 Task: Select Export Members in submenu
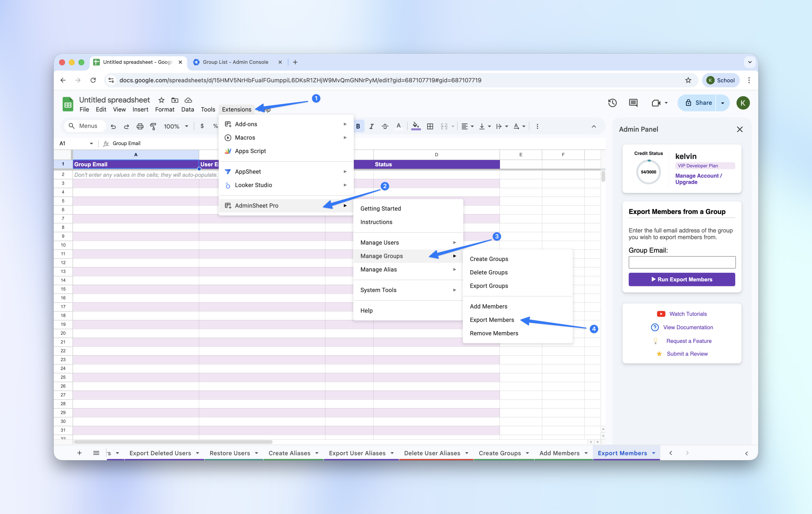(492, 320)
